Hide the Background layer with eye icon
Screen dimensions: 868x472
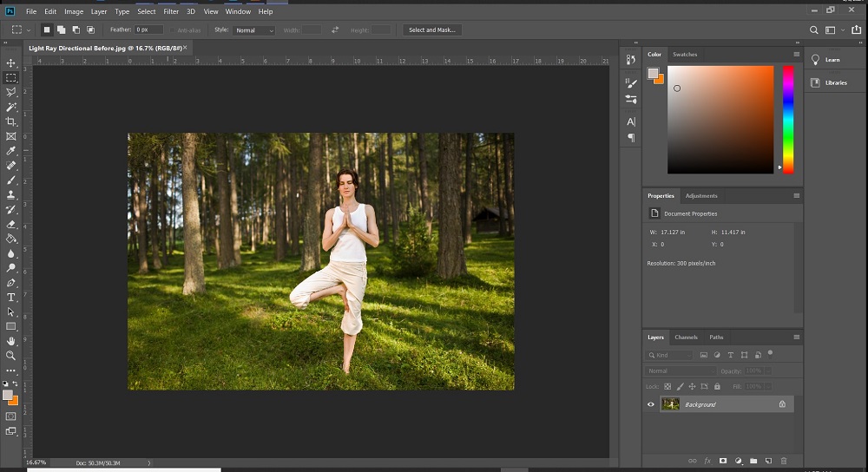coord(651,404)
